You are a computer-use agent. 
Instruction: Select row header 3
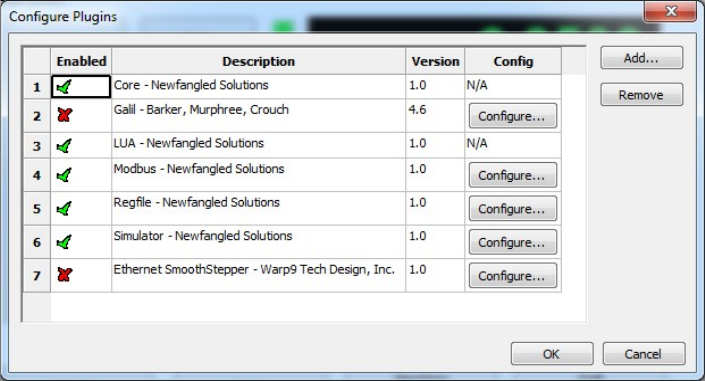[x=37, y=145]
